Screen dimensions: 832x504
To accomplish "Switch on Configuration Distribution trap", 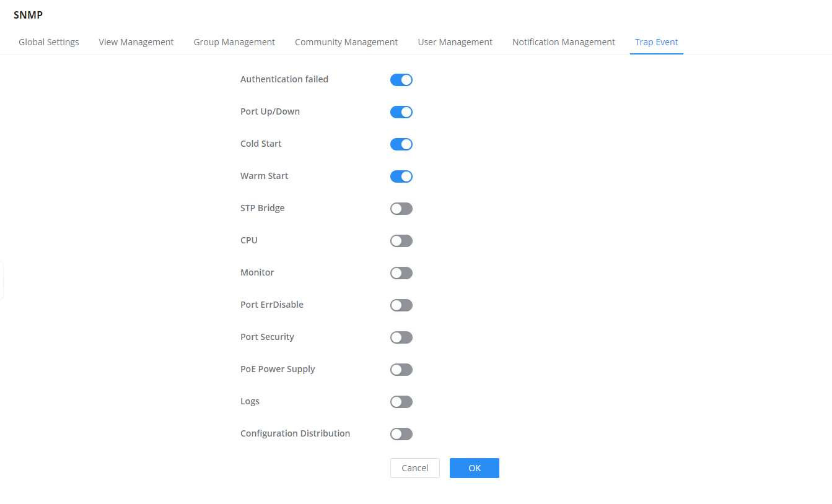I will pyautogui.click(x=401, y=434).
